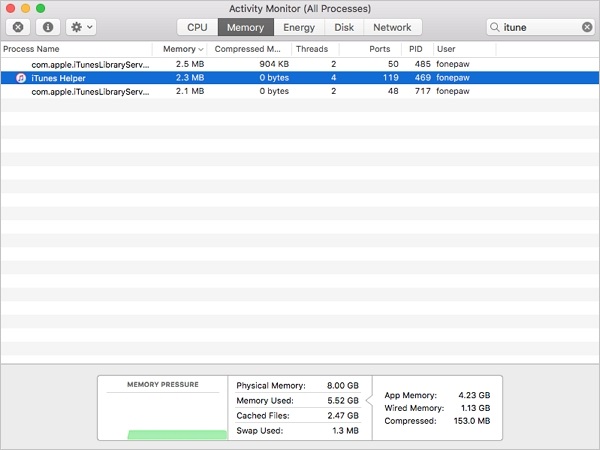Switch to the CPU tab
Image resolution: width=600 pixels, height=450 pixels.
point(197,28)
